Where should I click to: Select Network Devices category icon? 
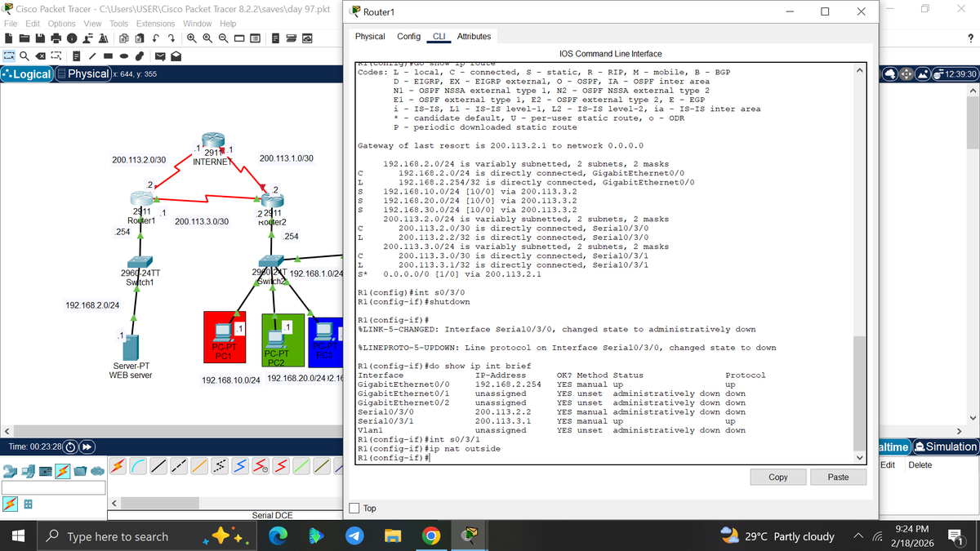pyautogui.click(x=11, y=470)
